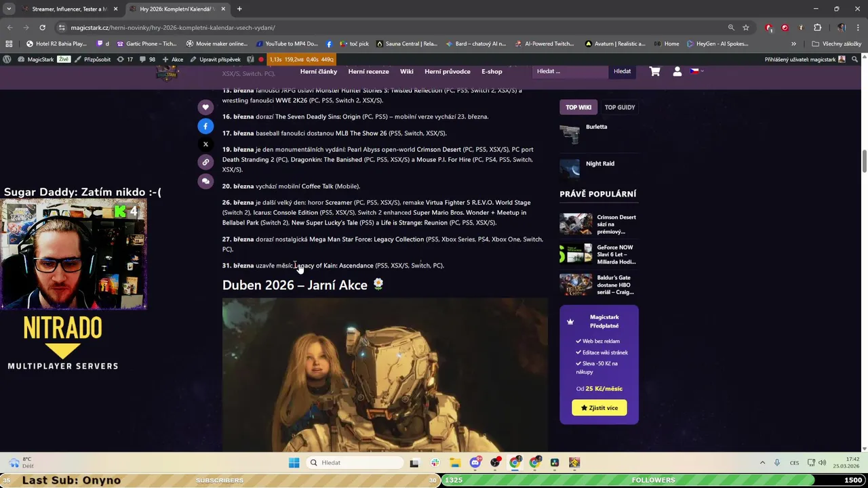The height and width of the screenshot is (488, 868).
Task: Share article on X icon
Action: 205,144
